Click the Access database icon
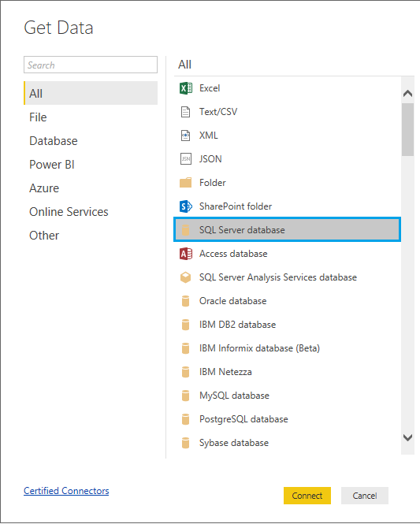 point(186,254)
